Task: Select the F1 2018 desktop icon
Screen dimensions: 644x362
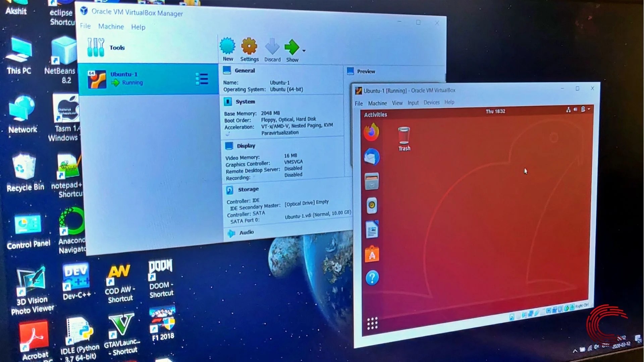Action: (163, 323)
